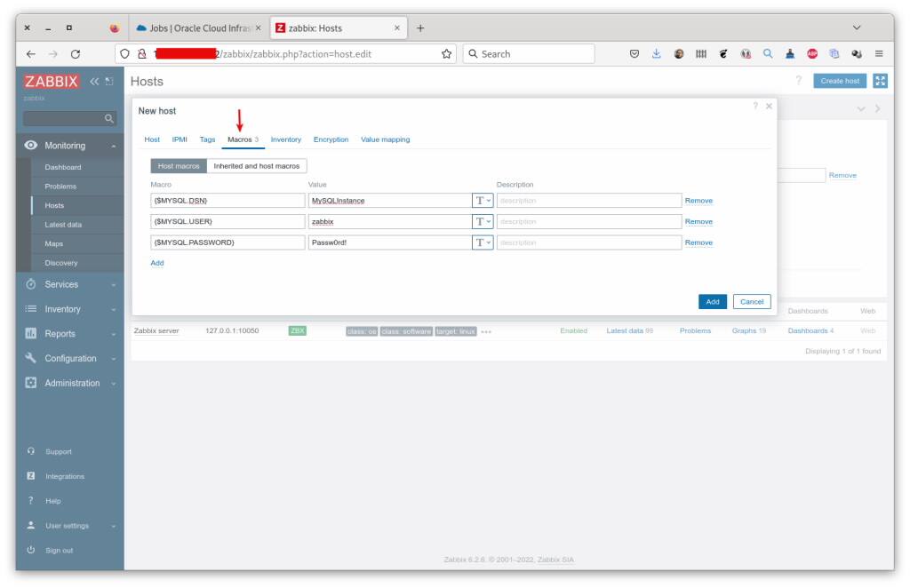Click the ZBX availability badge for Zabbix server
910x588 pixels.
point(297,330)
